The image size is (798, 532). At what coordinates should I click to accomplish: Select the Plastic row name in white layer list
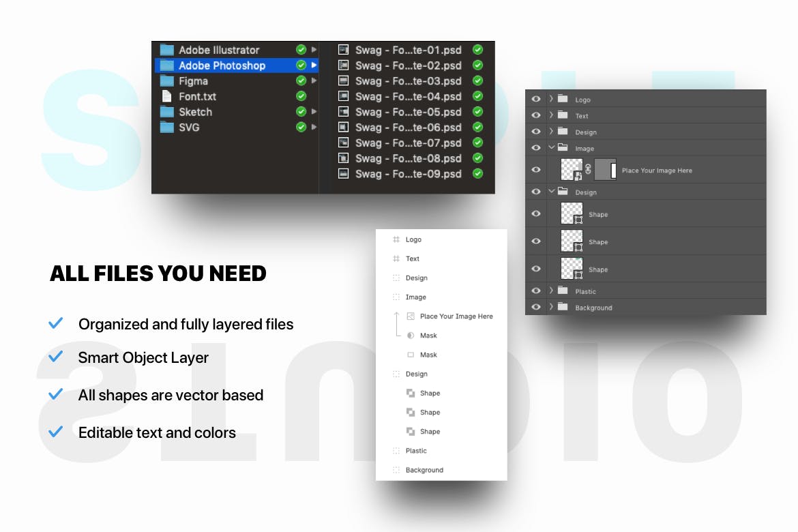tap(416, 451)
